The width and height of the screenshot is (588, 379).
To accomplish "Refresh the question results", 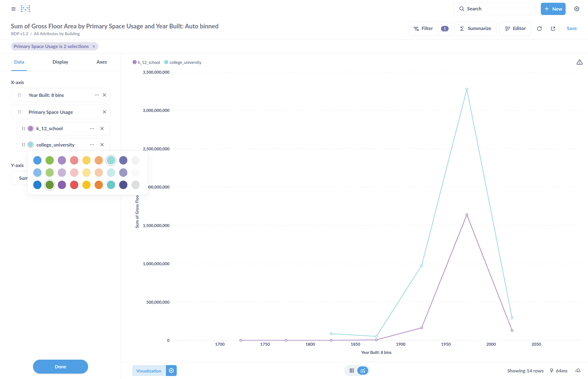I will 539,29.
